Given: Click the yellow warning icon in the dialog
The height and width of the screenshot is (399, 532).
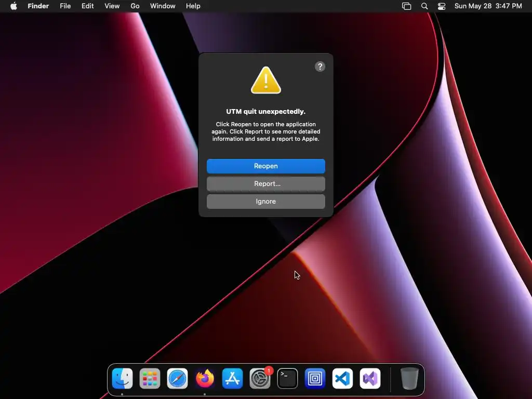Looking at the screenshot, I should point(265,81).
